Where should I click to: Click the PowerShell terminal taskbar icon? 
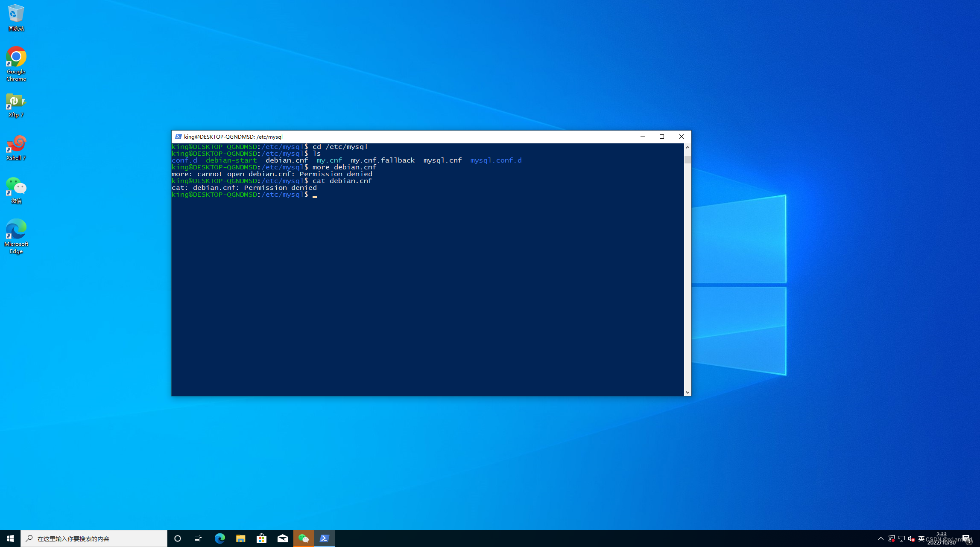pos(324,538)
